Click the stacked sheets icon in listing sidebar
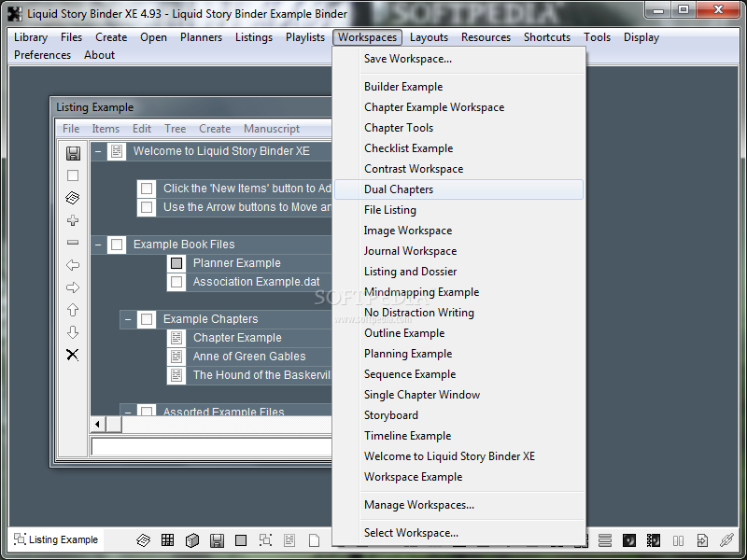Screen dimensions: 747x560 (73, 198)
